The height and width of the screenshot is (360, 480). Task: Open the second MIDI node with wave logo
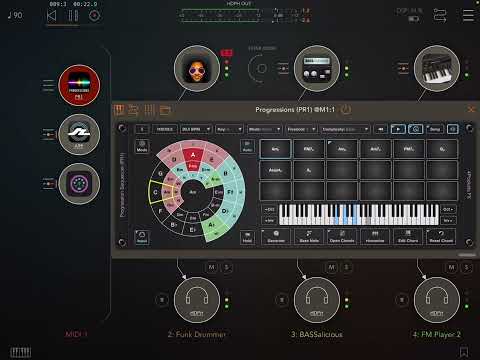pyautogui.click(x=79, y=134)
